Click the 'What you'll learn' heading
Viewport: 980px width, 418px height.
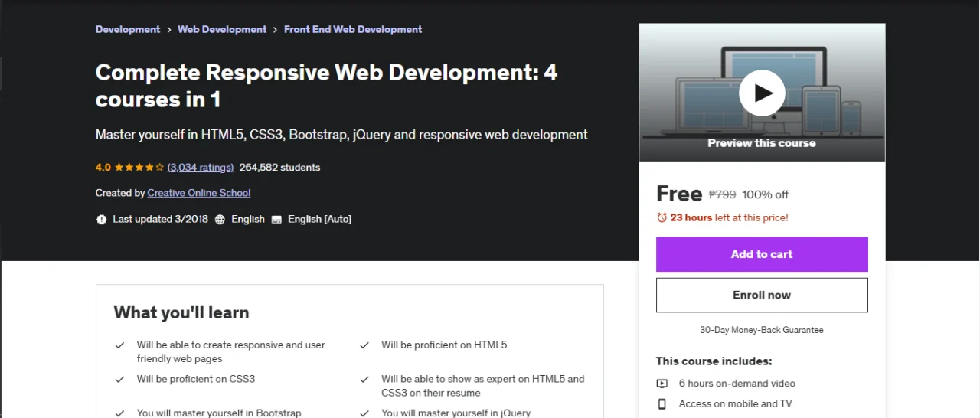click(x=181, y=312)
